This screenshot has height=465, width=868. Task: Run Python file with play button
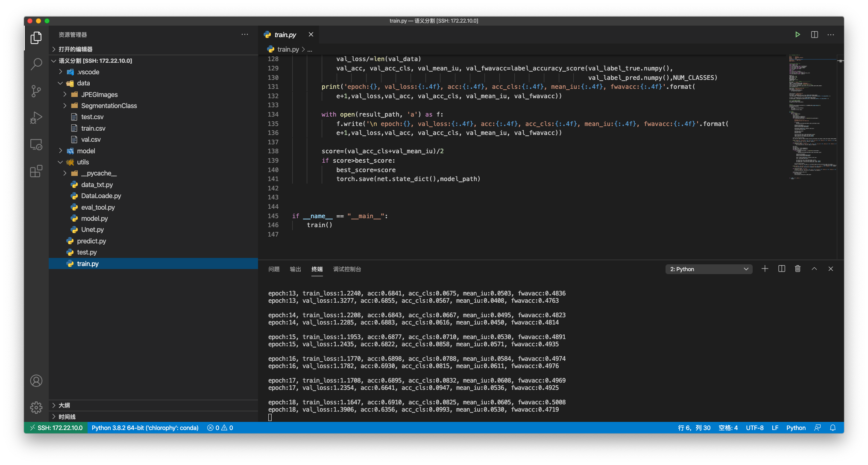[x=797, y=35]
